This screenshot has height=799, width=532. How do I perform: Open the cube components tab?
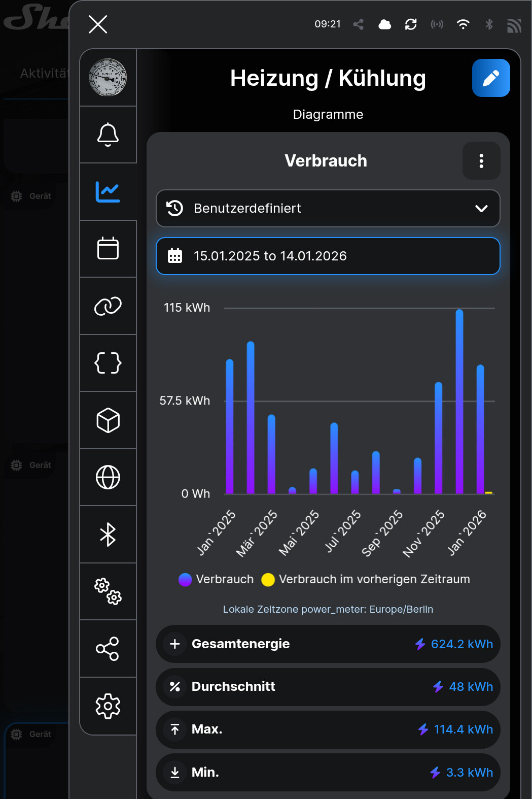(108, 420)
